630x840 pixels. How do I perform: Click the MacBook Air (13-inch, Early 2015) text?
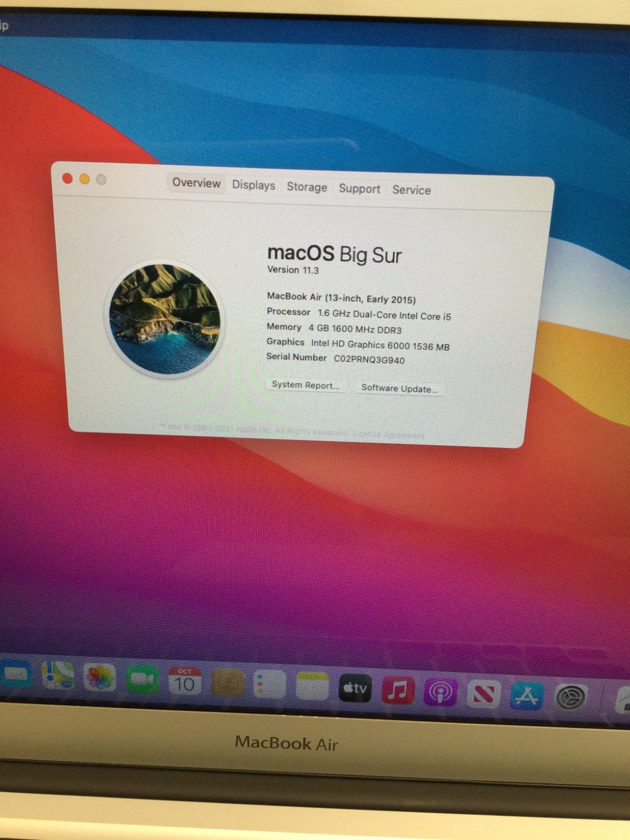coord(341,298)
